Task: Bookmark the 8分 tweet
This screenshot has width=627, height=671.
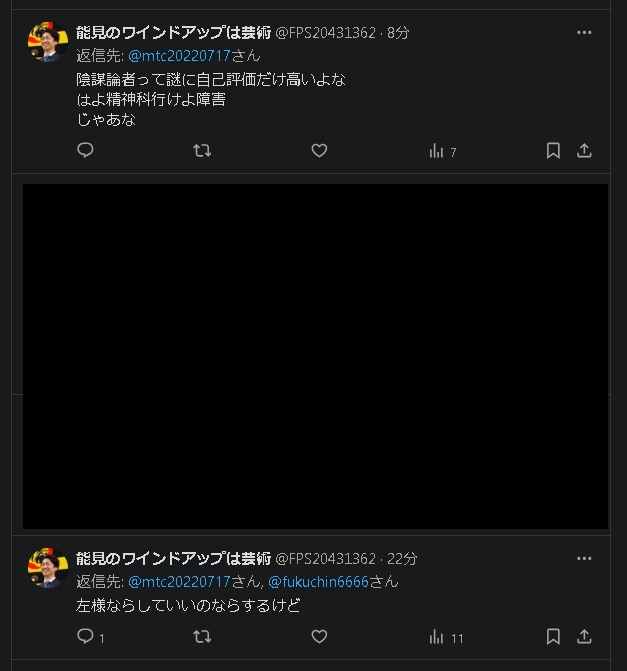Action: pos(553,151)
